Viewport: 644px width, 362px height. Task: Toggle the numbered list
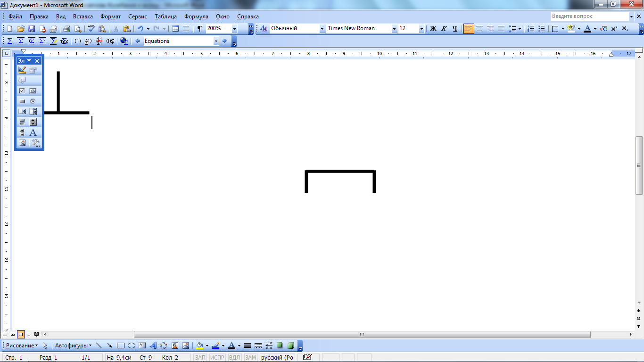click(x=531, y=29)
